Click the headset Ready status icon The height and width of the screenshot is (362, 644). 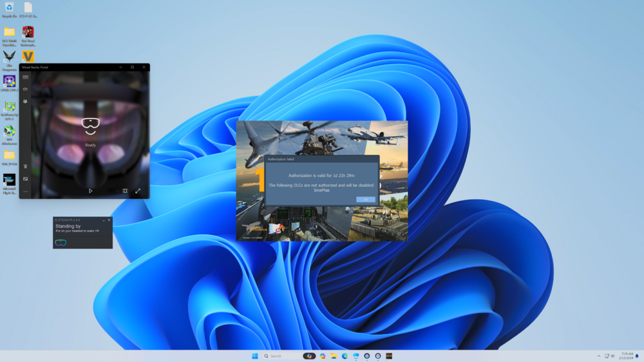point(90,126)
